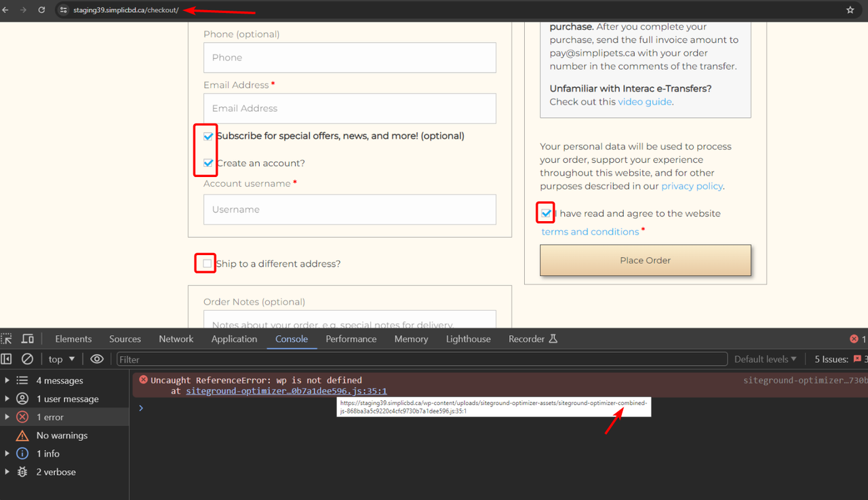Select the 1 user message sidebar row
The height and width of the screenshot is (500, 868).
pos(64,399)
